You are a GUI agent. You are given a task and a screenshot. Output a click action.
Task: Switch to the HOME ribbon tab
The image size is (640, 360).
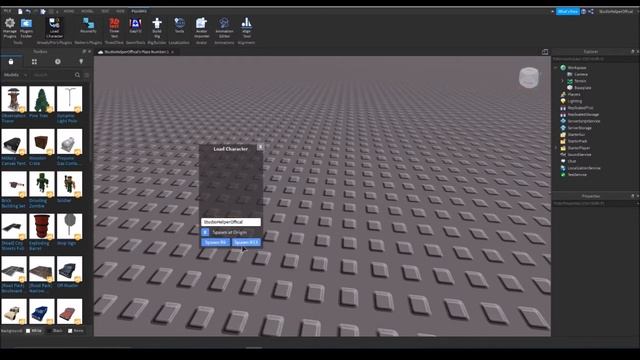point(69,11)
